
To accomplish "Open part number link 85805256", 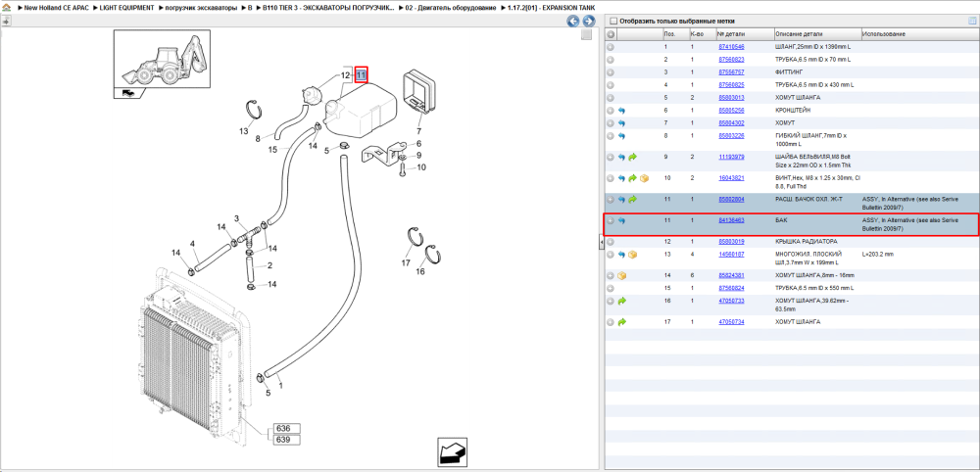I will pyautogui.click(x=731, y=111).
